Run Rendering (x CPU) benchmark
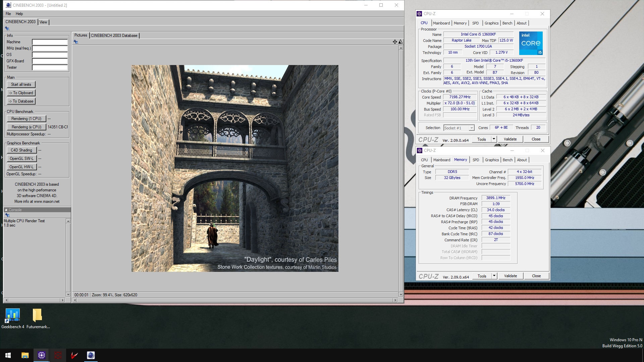The height and width of the screenshot is (362, 644). click(26, 127)
